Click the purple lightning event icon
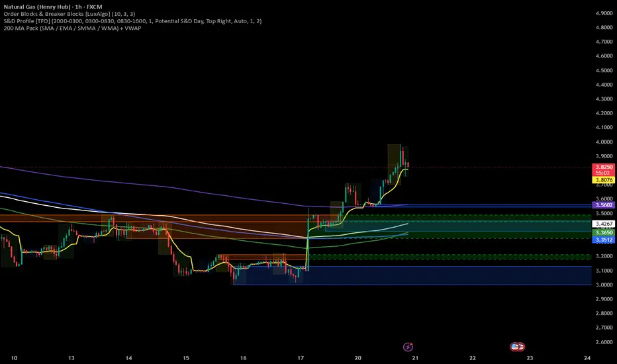 tap(408, 347)
